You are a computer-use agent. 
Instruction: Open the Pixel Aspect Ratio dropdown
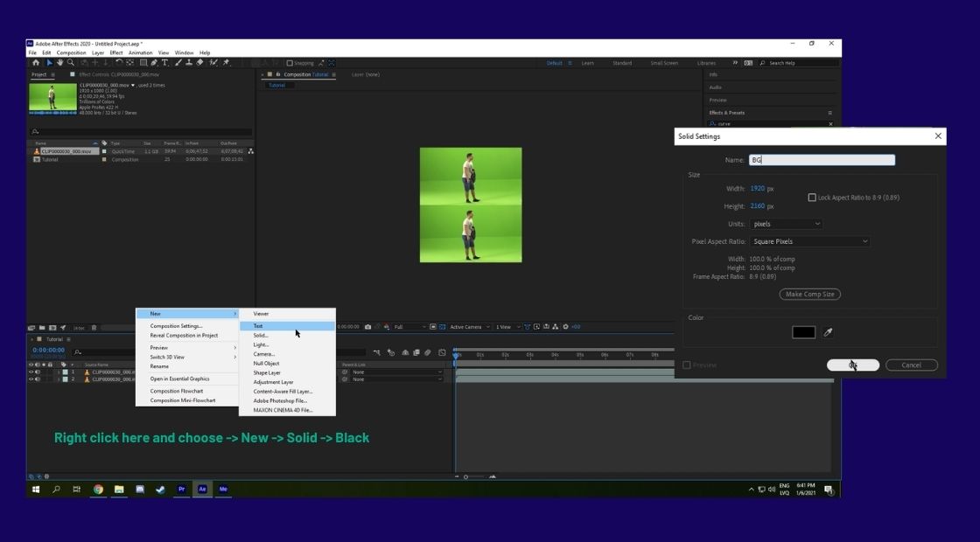coord(809,240)
